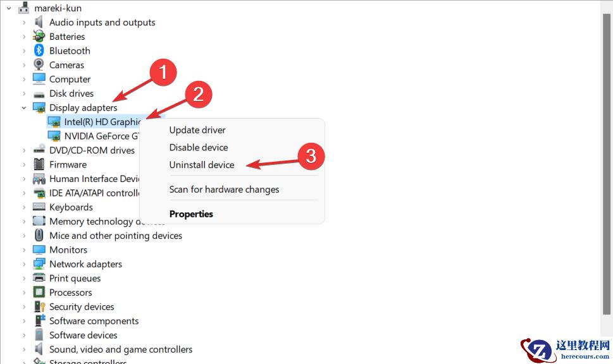Select Update driver in context menu
Image resolution: width=613 pixels, height=364 pixels.
(197, 130)
